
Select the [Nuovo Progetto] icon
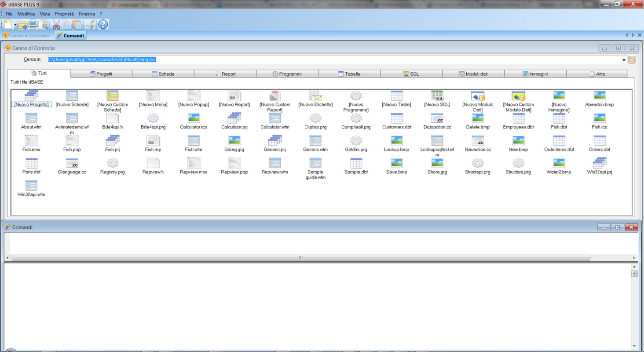coord(31,95)
